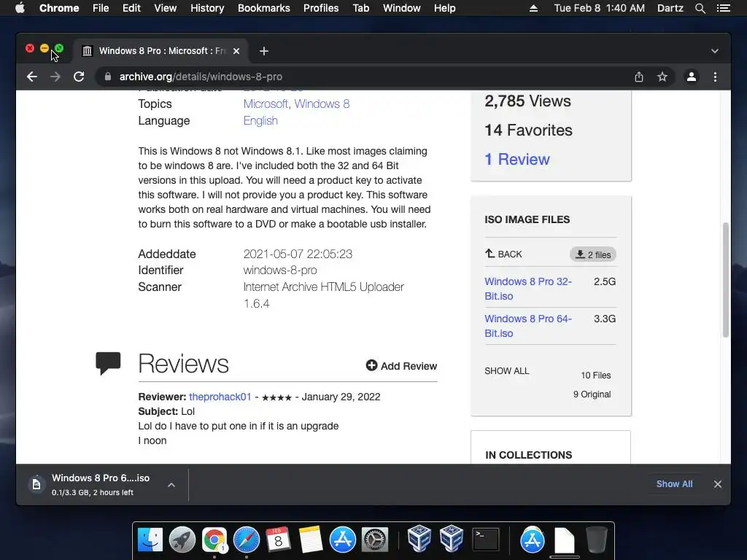Click the Add Review plus icon
747x560 pixels.
pos(371,365)
